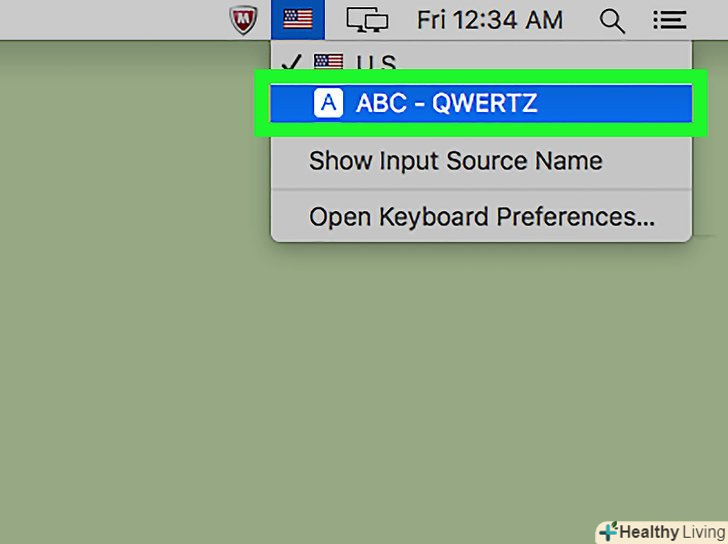Viewport: 728px width, 544px height.
Task: Click the green plus Healthy Living logo
Action: (607, 532)
